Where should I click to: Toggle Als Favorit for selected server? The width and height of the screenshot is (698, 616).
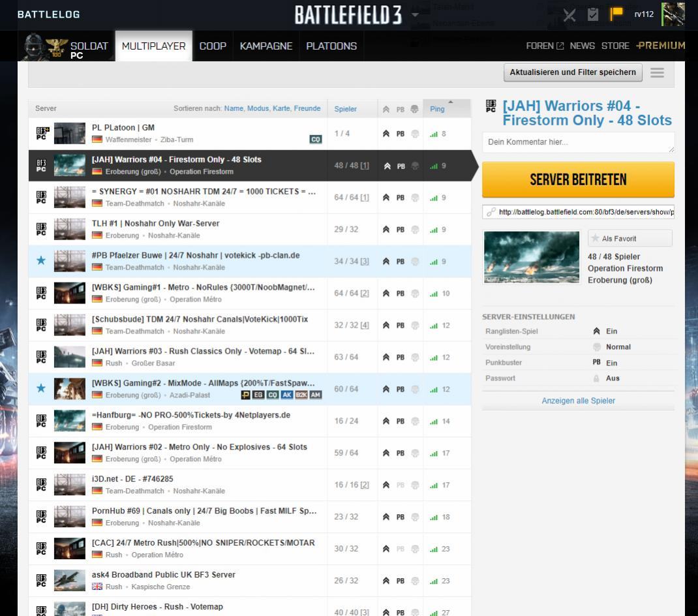tap(630, 239)
